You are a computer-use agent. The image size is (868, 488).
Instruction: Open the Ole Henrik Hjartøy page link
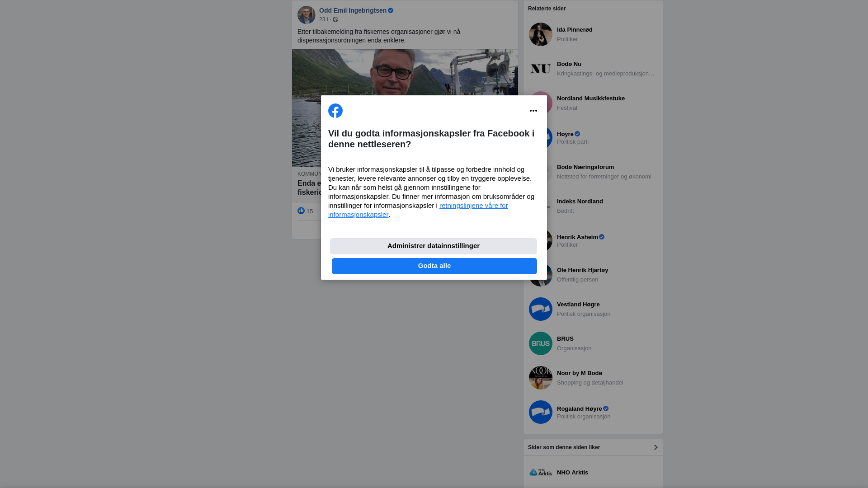coord(582,270)
